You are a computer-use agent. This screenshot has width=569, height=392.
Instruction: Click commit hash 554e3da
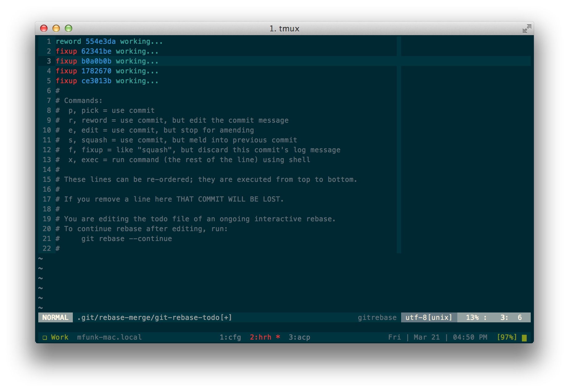tap(101, 41)
